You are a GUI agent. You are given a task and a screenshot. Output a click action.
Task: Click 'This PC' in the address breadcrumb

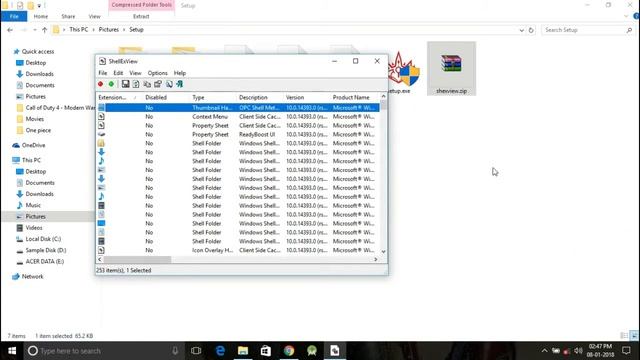click(79, 30)
